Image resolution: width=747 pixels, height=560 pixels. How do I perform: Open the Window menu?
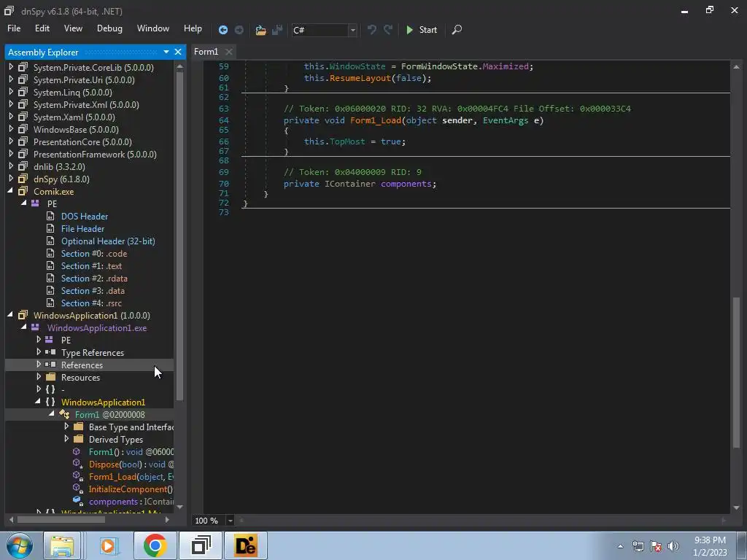[153, 28]
